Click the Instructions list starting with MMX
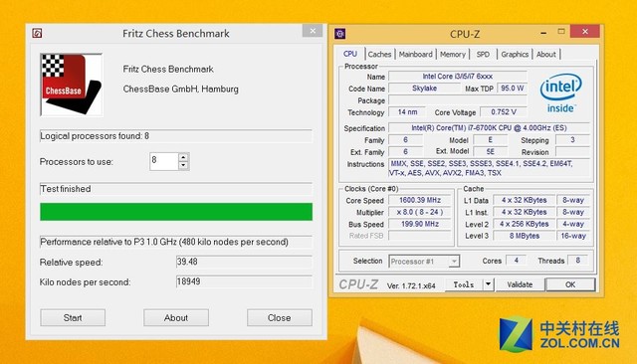 [x=489, y=168]
